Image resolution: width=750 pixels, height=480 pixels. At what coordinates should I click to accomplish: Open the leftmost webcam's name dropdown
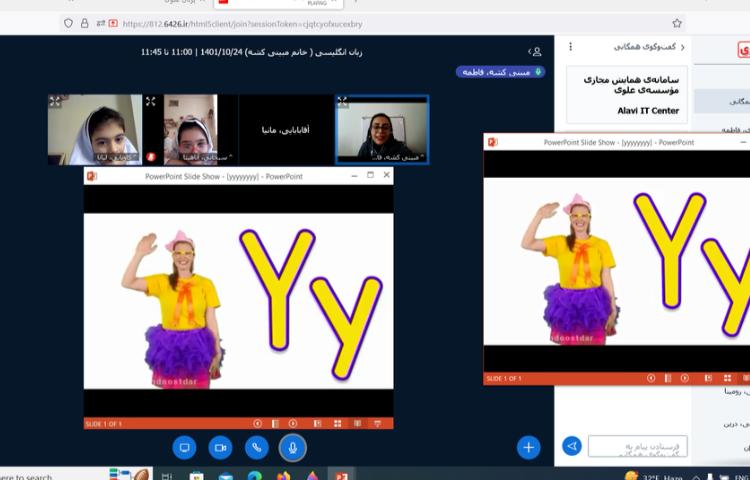(x=117, y=157)
